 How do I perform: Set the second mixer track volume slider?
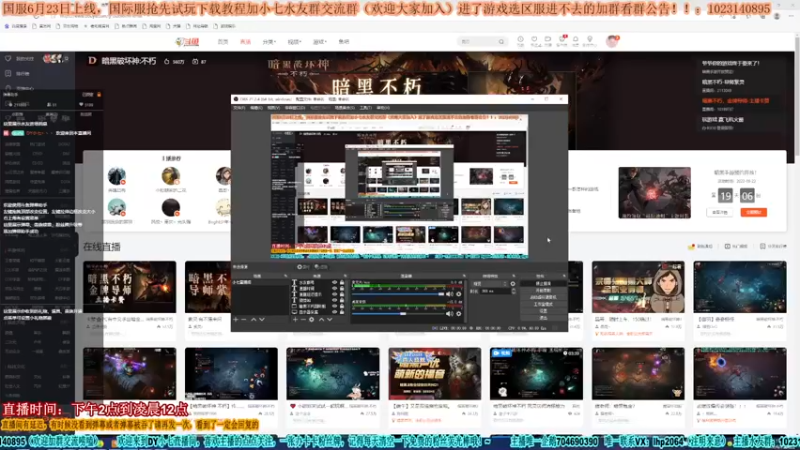tap(398, 314)
